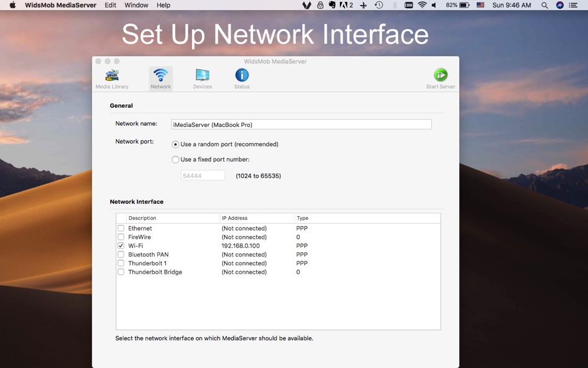Open the Devices pane

click(202, 79)
